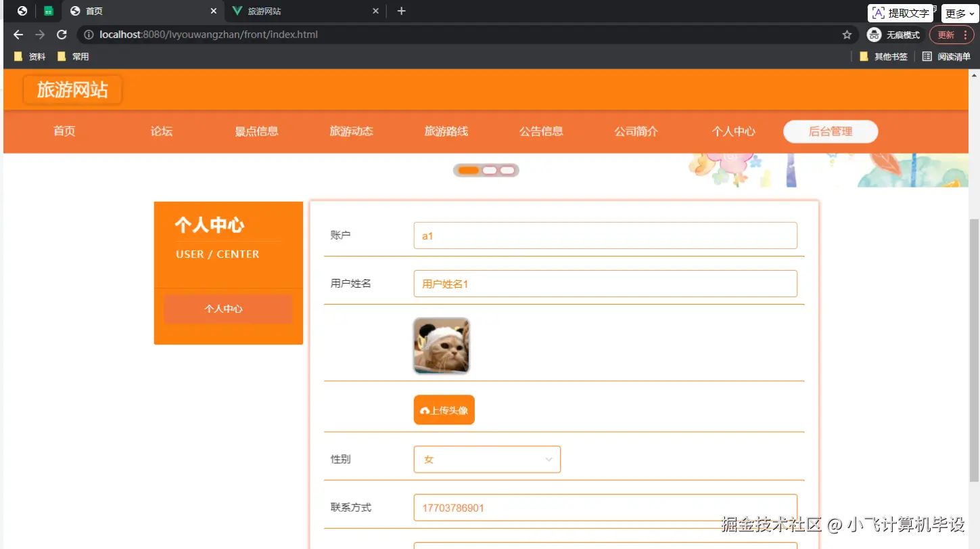Click the browser back arrow
The width and height of the screenshot is (980, 549).
[18, 35]
